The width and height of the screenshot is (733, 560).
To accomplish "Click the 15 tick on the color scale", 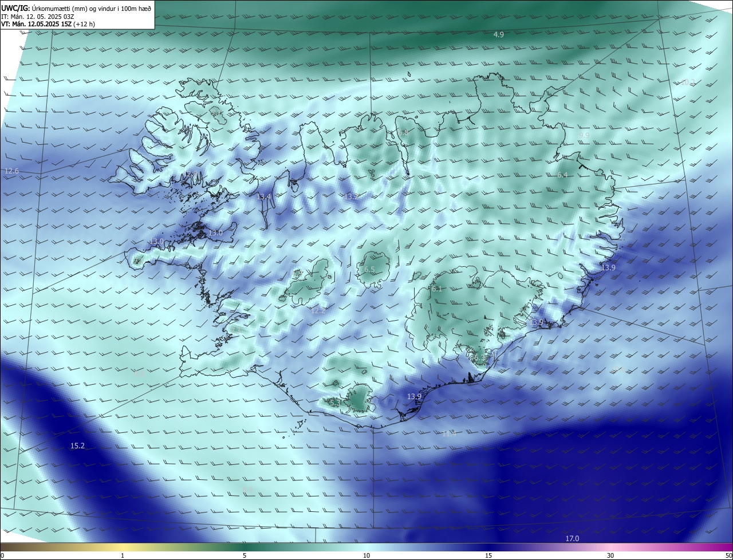I will coord(488,555).
